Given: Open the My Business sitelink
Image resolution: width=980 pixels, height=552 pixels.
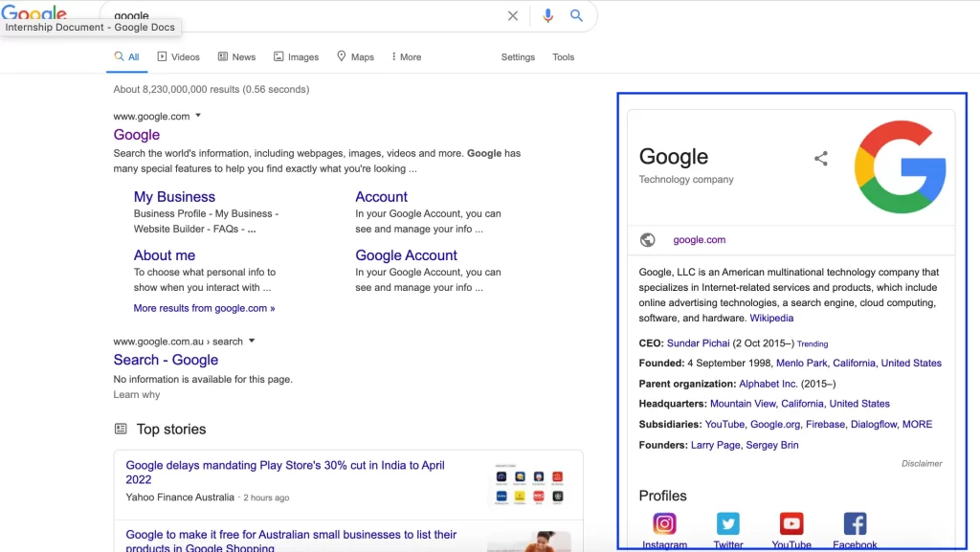Looking at the screenshot, I should click(174, 197).
